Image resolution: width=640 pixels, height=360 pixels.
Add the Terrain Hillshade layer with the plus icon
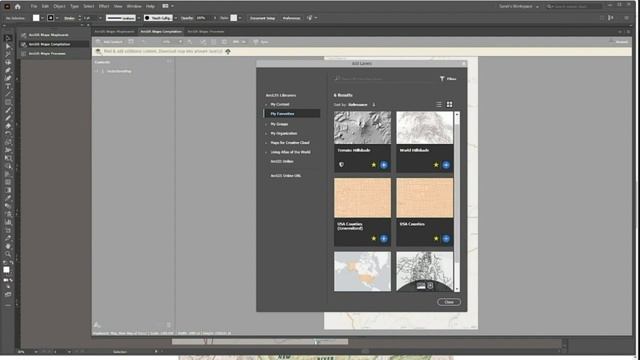[384, 165]
